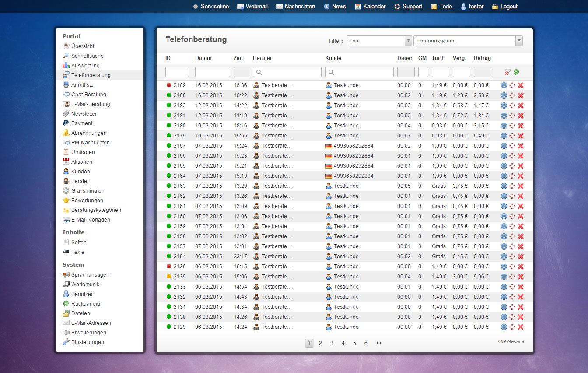This screenshot has height=373, width=588.
Task: Open Seiten under Inhalte
Action: pos(79,243)
